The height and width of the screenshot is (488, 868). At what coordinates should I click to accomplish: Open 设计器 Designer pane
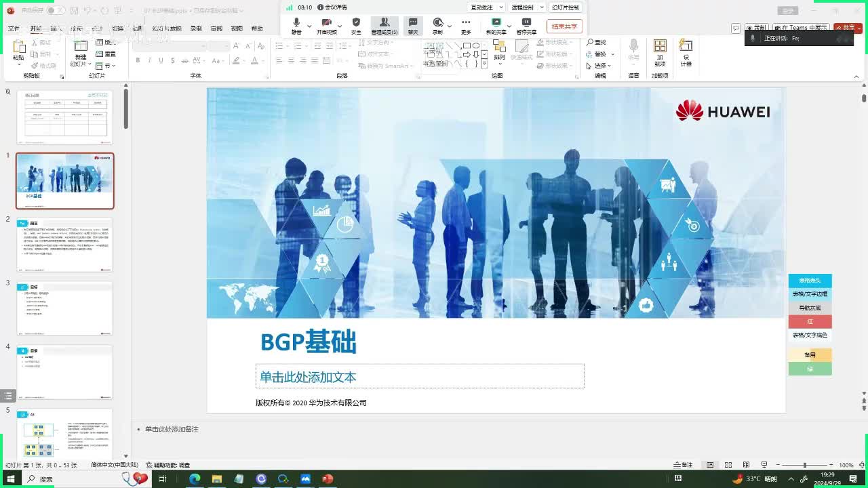click(x=686, y=52)
